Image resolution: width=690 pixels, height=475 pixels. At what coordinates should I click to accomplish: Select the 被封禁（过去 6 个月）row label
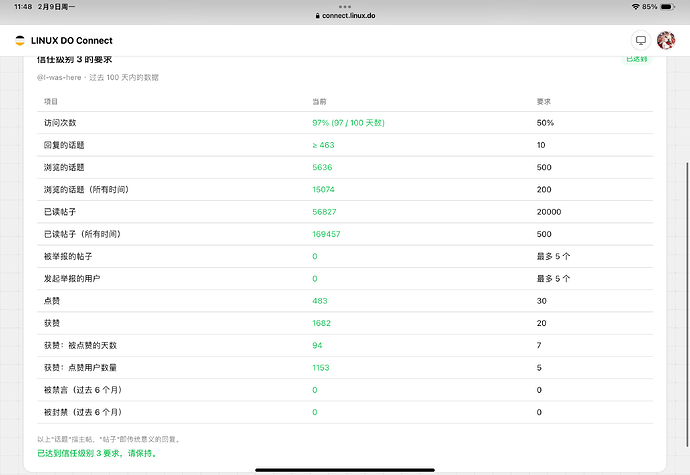[x=83, y=412]
